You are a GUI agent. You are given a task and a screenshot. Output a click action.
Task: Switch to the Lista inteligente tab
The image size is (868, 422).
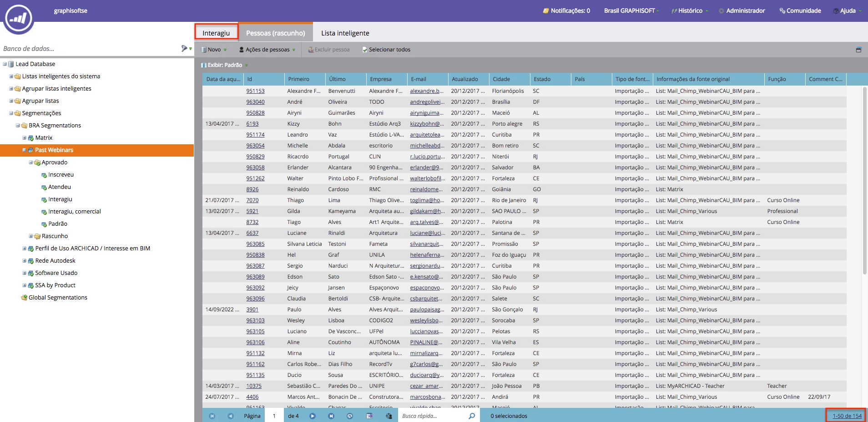[x=345, y=33]
